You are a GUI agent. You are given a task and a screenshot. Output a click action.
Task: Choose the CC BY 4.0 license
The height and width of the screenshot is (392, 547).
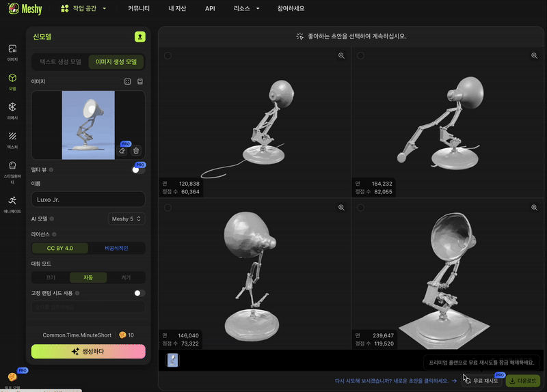coord(60,248)
